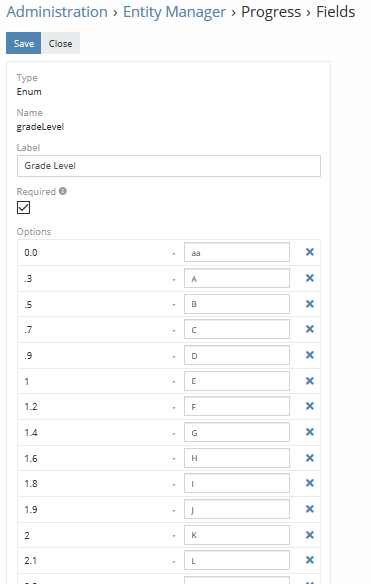The height and width of the screenshot is (584, 371).
Task: Open Entity Manager breadcrumb link
Action: pyautogui.click(x=174, y=12)
